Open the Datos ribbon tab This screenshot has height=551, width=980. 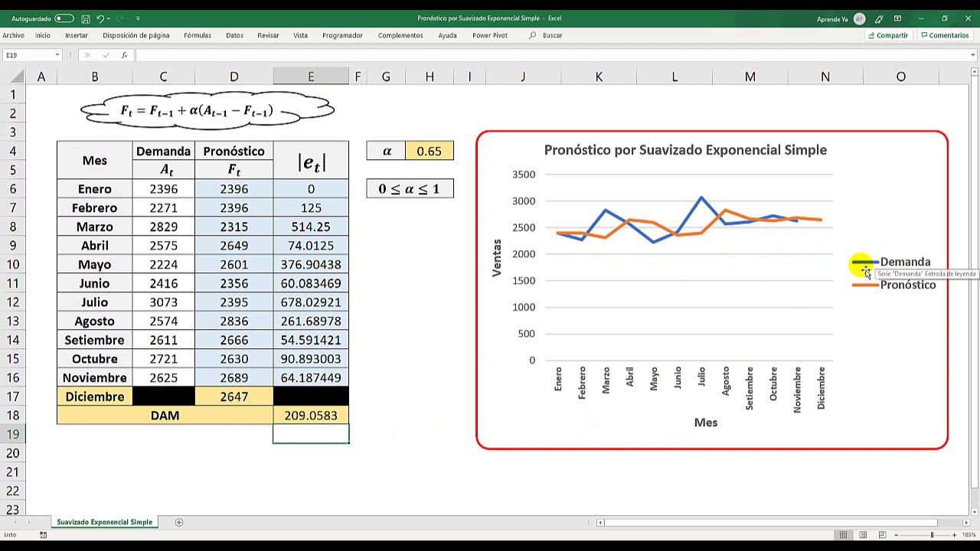pos(234,35)
